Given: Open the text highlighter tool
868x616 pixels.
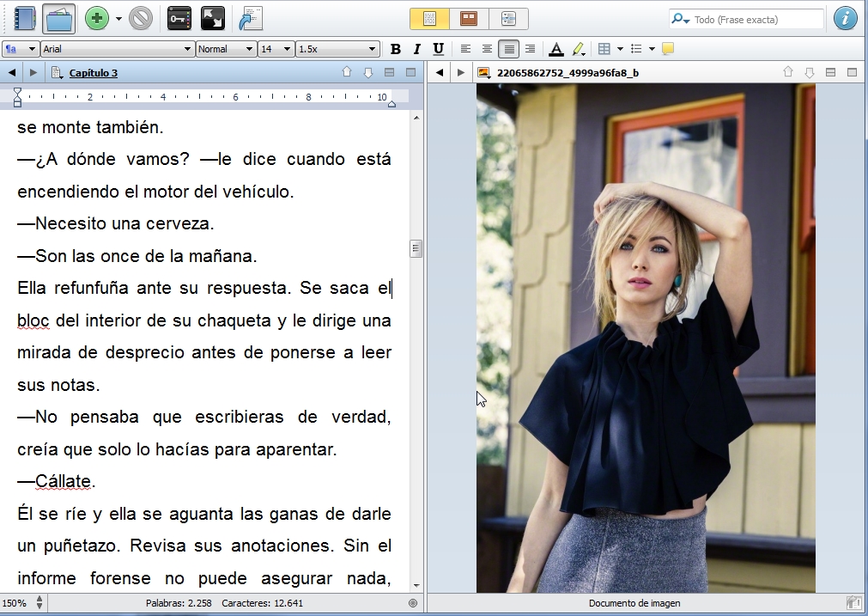Looking at the screenshot, I should [578, 49].
